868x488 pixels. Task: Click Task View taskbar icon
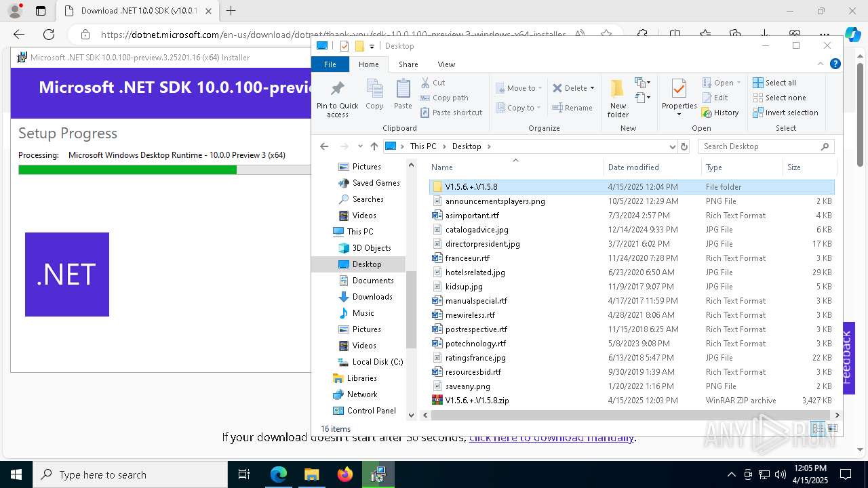pyautogui.click(x=244, y=474)
